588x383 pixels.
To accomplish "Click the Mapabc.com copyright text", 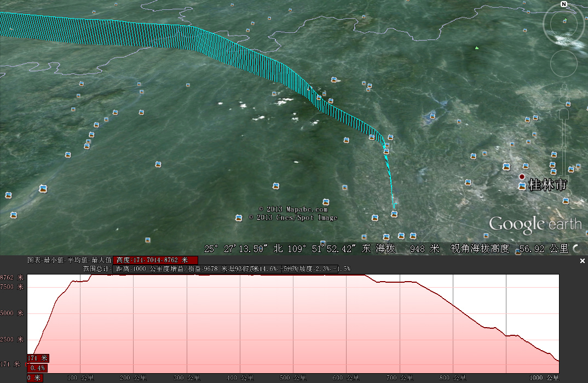I will (x=293, y=209).
